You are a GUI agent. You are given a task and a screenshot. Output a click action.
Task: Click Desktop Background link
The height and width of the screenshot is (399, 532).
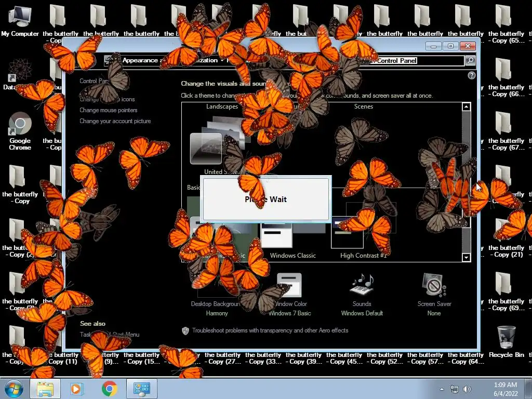tap(216, 304)
